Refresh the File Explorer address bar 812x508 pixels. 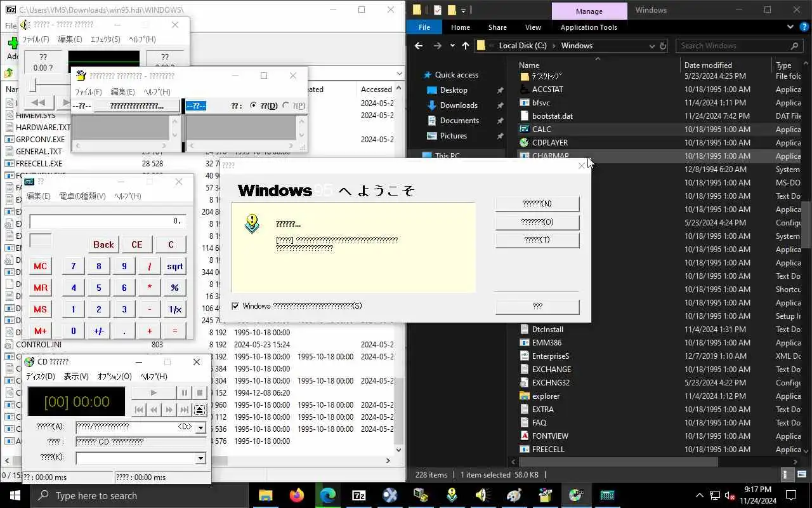(x=663, y=46)
